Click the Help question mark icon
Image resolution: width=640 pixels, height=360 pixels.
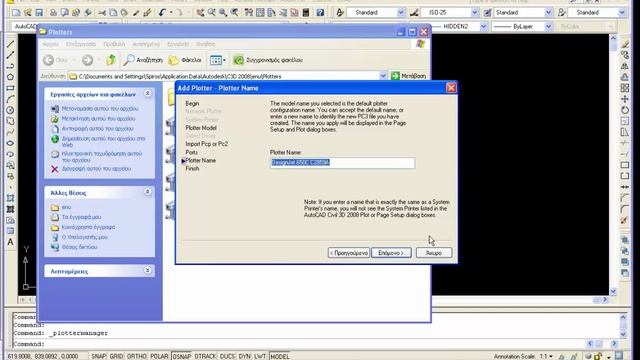click(x=320, y=13)
